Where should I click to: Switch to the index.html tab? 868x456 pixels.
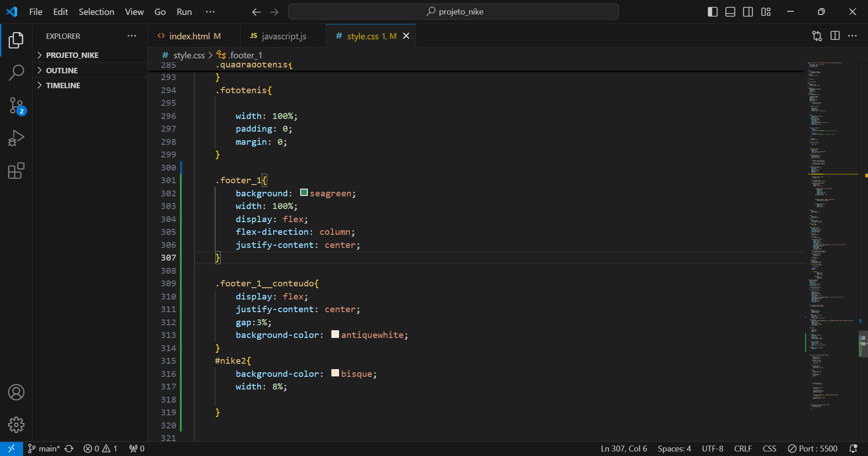point(193,36)
